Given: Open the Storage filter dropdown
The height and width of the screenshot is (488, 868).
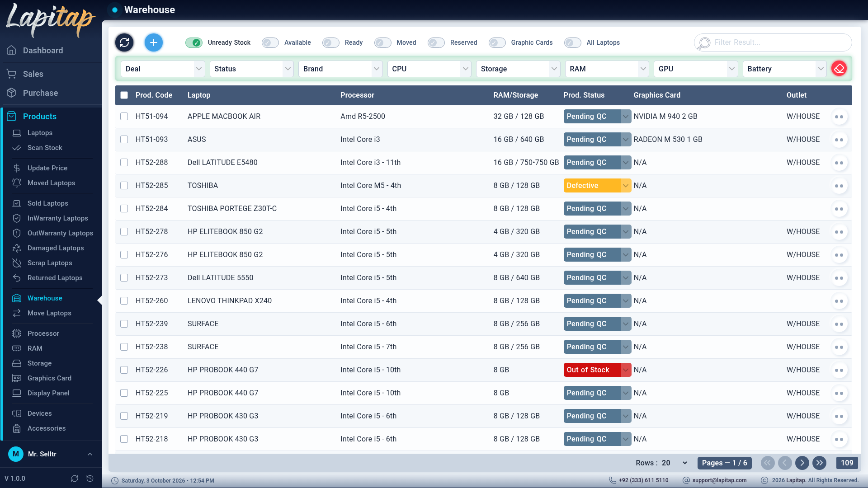Looking at the screenshot, I should [x=518, y=69].
